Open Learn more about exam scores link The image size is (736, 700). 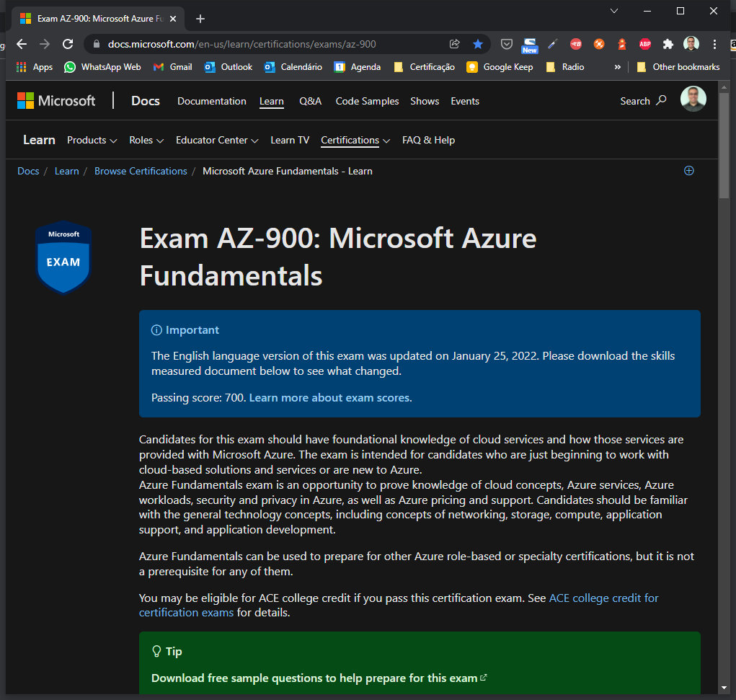pos(329,398)
